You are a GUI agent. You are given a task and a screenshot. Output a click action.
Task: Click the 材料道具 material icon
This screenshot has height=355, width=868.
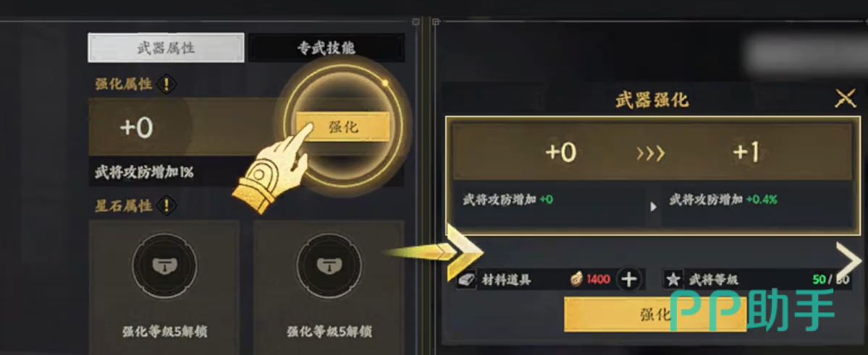pyautogui.click(x=466, y=280)
